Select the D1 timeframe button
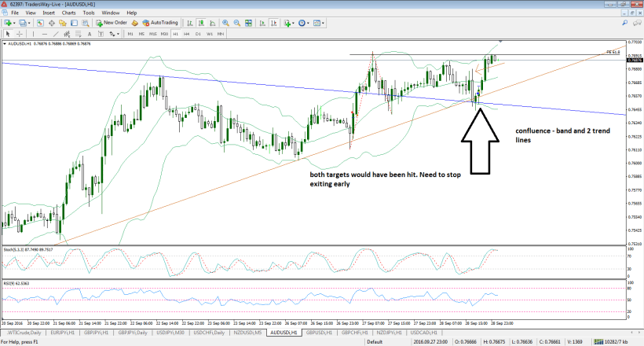 [198, 34]
